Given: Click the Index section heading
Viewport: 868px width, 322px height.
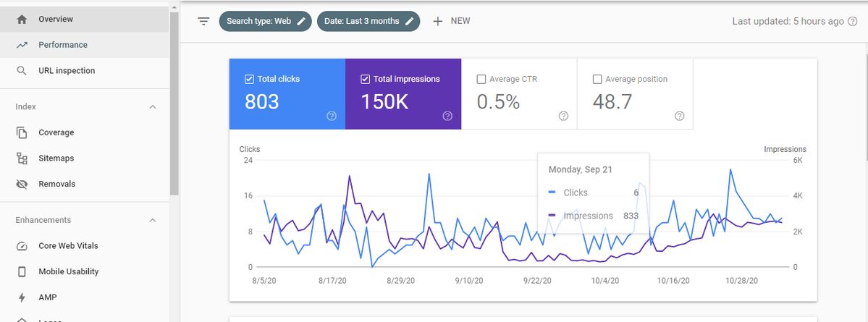Looking at the screenshot, I should click(26, 107).
